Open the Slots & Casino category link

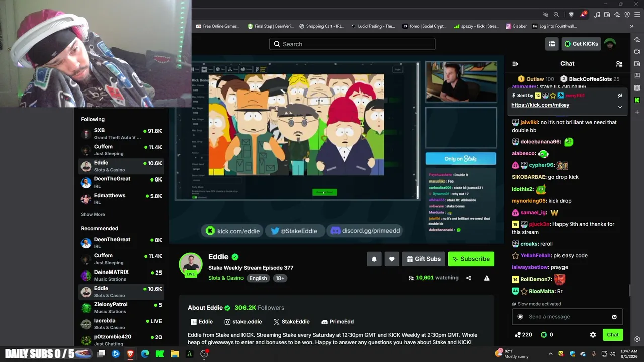tap(226, 278)
